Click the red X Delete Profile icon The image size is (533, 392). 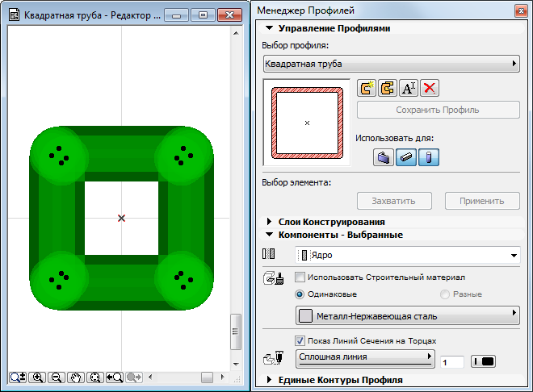(x=430, y=88)
